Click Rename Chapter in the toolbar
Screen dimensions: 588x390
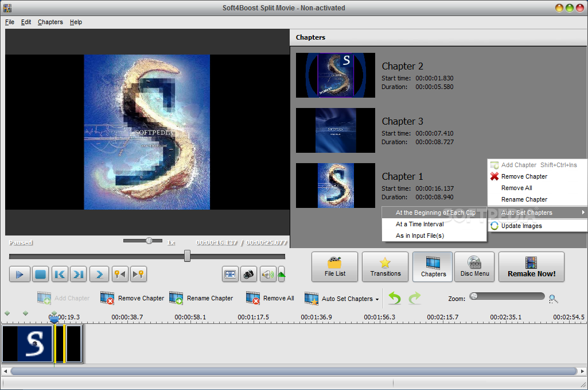pos(201,298)
